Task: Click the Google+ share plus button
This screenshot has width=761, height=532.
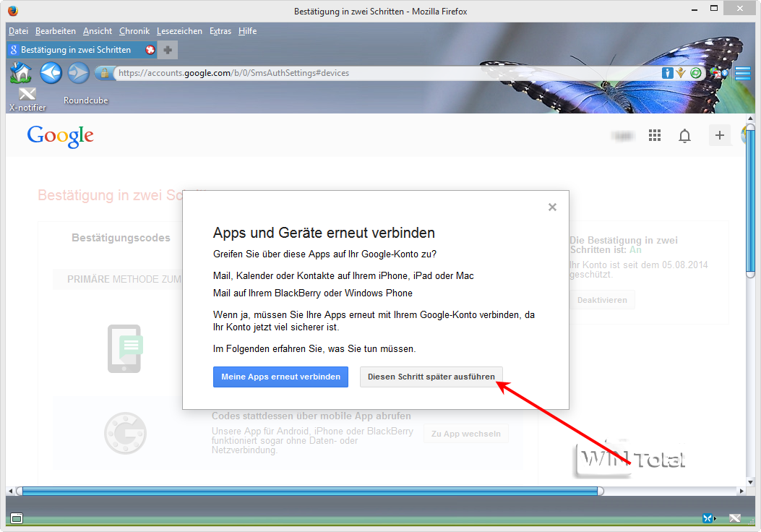Action: coord(719,135)
